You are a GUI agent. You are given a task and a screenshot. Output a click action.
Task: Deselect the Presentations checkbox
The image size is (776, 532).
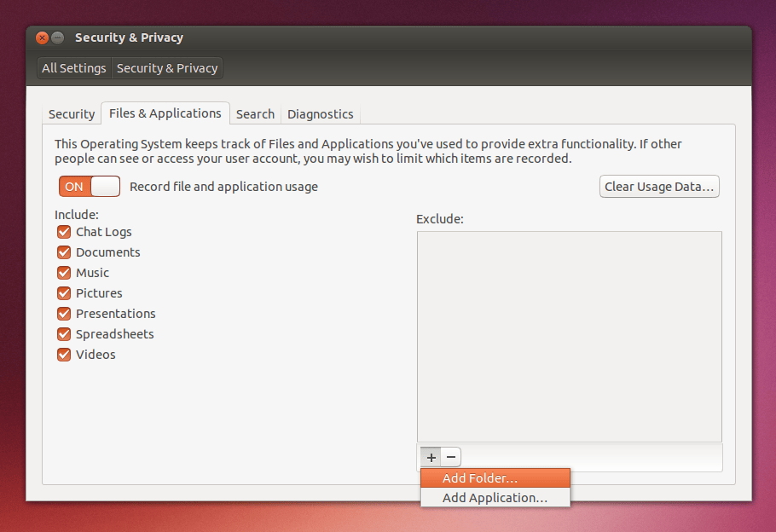pyautogui.click(x=64, y=314)
